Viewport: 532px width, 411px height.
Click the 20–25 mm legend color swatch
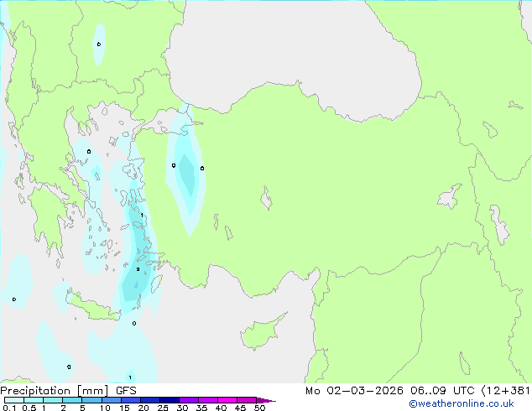coord(150,400)
